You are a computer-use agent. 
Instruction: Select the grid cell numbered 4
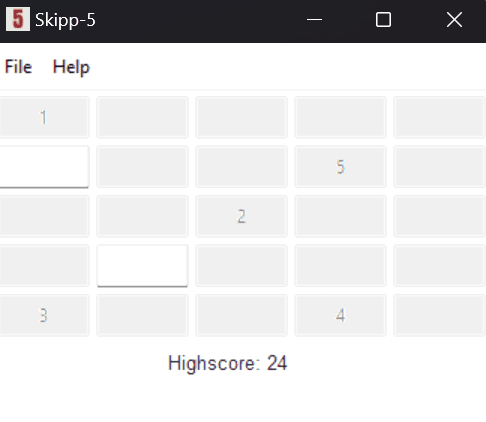[x=340, y=315]
